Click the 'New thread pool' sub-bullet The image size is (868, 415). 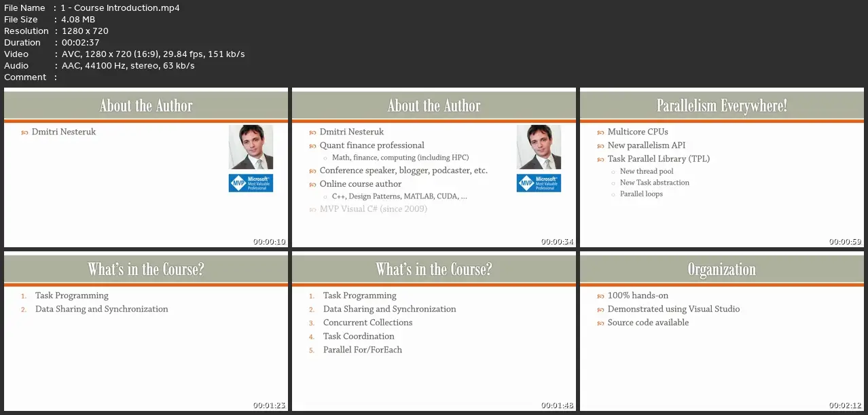pos(647,171)
